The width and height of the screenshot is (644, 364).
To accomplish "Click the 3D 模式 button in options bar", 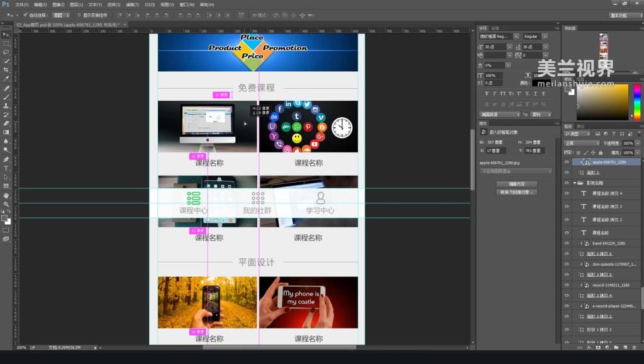I will pyautogui.click(x=260, y=15).
